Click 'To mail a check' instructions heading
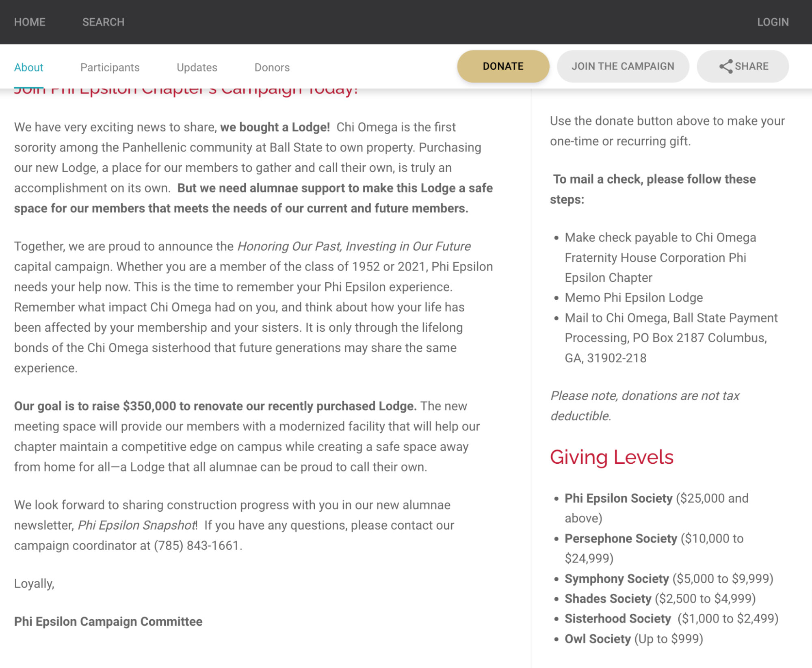Viewport: 812px width, 668px height. pos(653,189)
